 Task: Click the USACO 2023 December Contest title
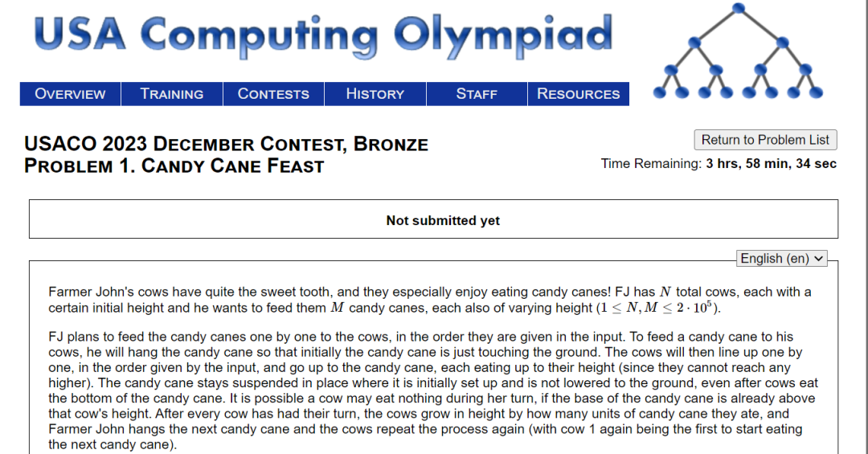click(226, 144)
